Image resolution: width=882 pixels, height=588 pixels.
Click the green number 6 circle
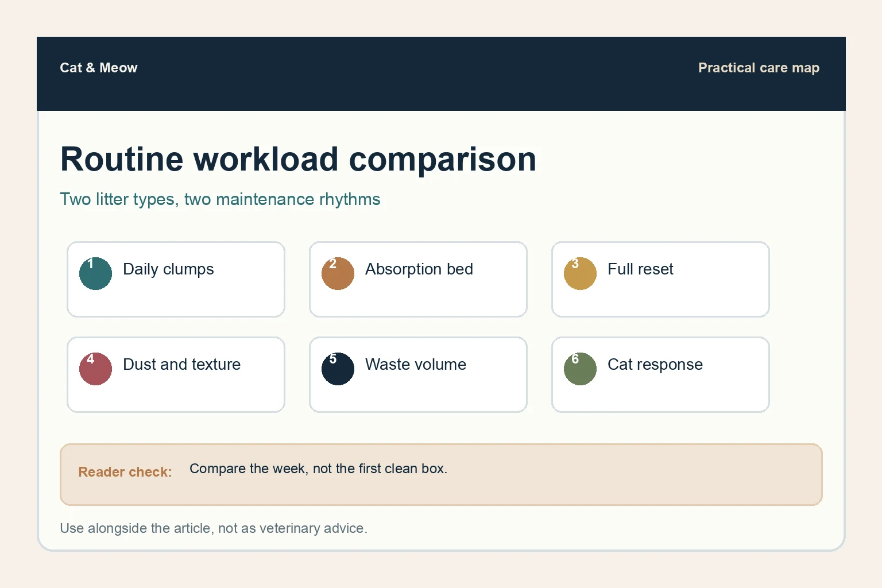(x=580, y=369)
